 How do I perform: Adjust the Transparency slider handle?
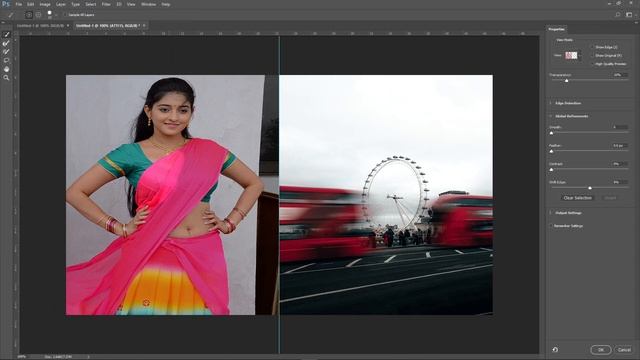click(x=567, y=81)
